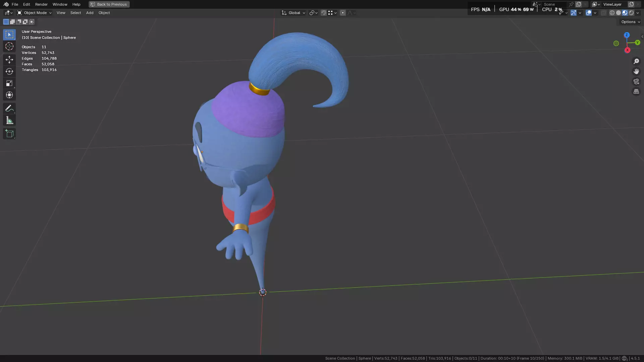Set selection mode to new selection
This screenshot has width=644, height=362.
[6, 22]
